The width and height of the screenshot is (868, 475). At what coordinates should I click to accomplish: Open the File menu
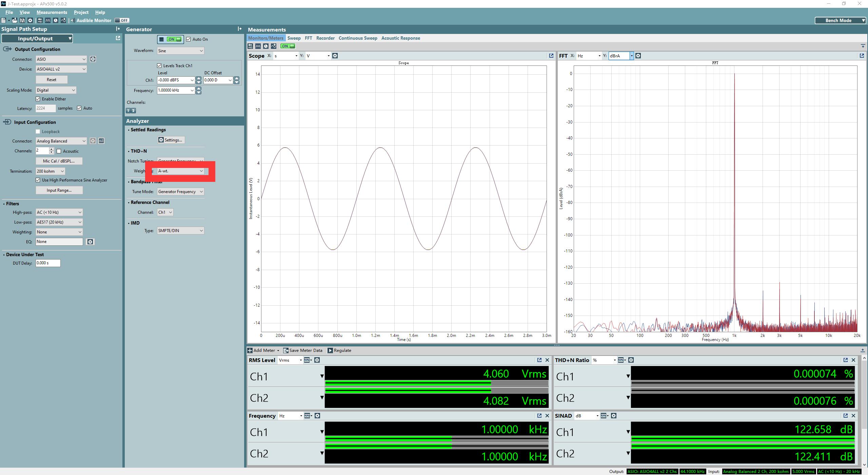tap(9, 12)
